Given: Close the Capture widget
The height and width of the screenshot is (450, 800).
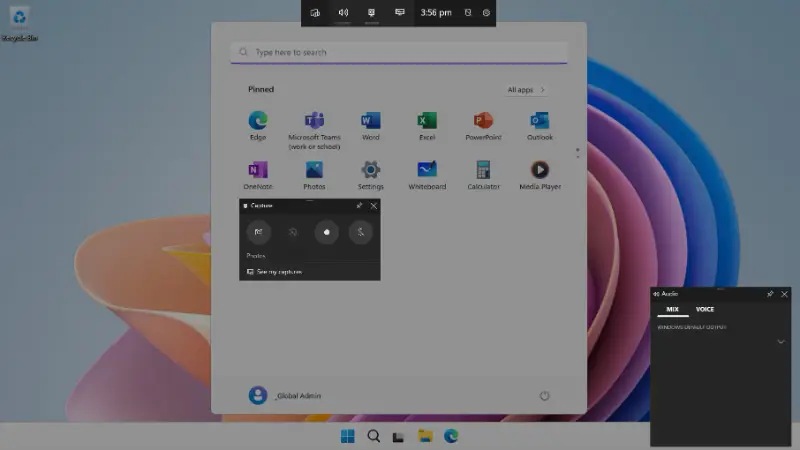Looking at the screenshot, I should 373,206.
